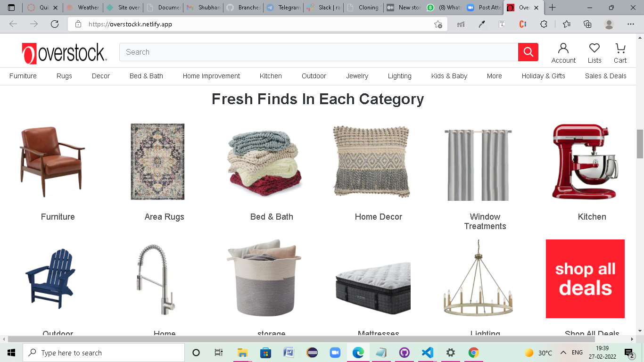Open browser Settings and more menu
Viewport: 644px width, 362px height.
click(631, 24)
